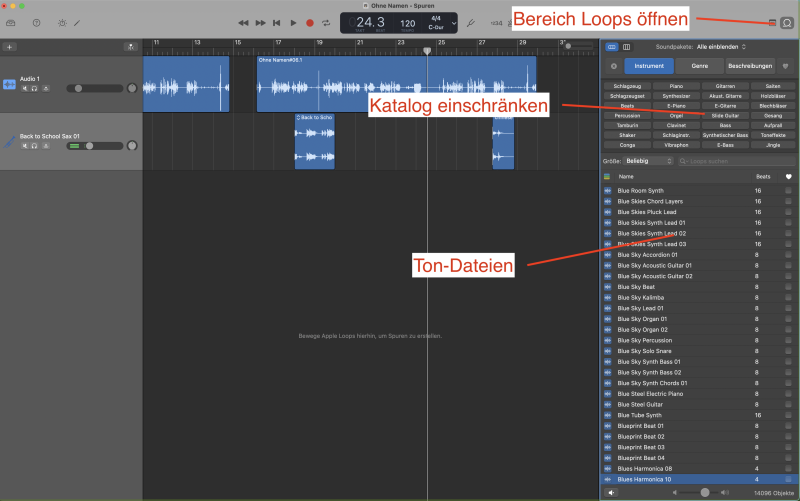Filter loops by Piano button
800x501 pixels.
pyautogui.click(x=676, y=86)
